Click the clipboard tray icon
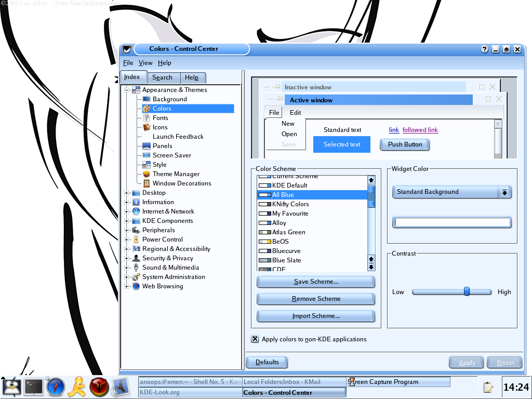The height and width of the screenshot is (399, 532). (488, 387)
